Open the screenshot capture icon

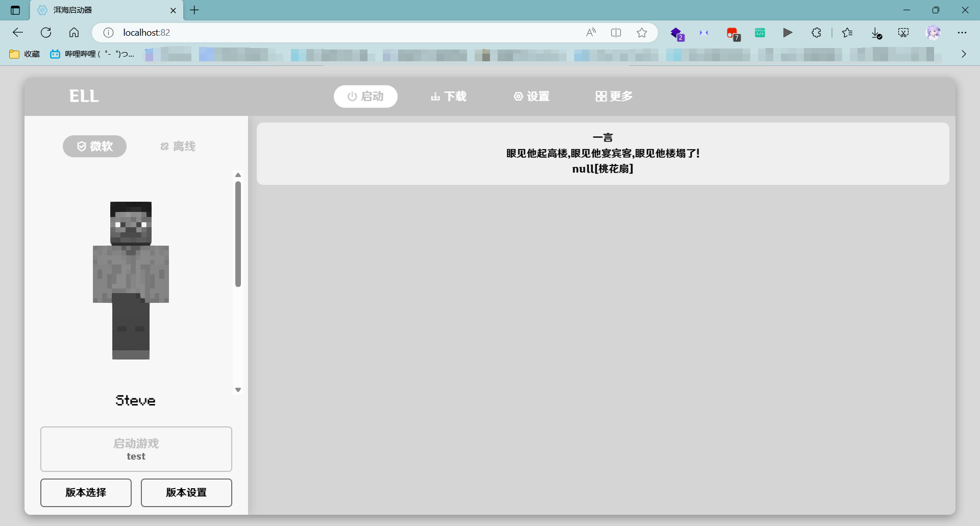tap(903, 33)
